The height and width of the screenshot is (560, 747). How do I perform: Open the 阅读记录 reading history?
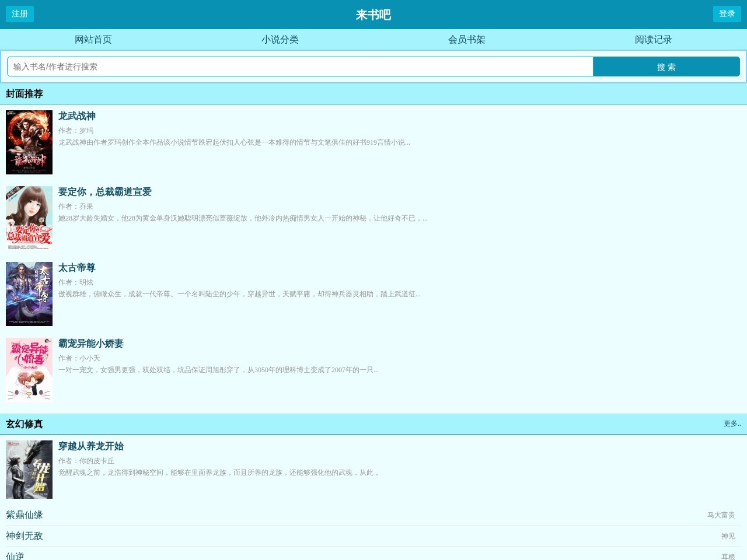pyautogui.click(x=653, y=40)
